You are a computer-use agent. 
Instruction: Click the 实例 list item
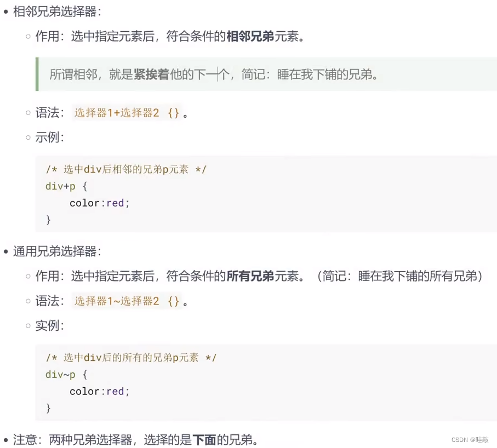[x=48, y=326]
